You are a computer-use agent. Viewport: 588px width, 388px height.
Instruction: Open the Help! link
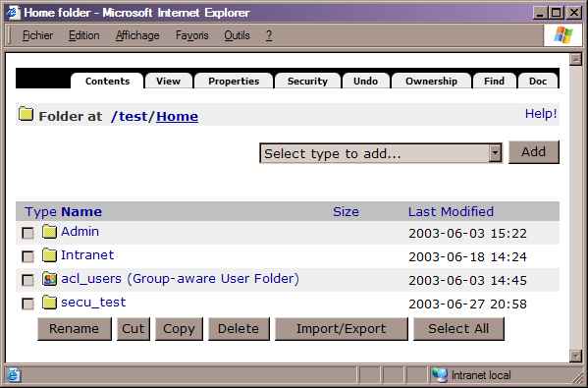tap(541, 113)
